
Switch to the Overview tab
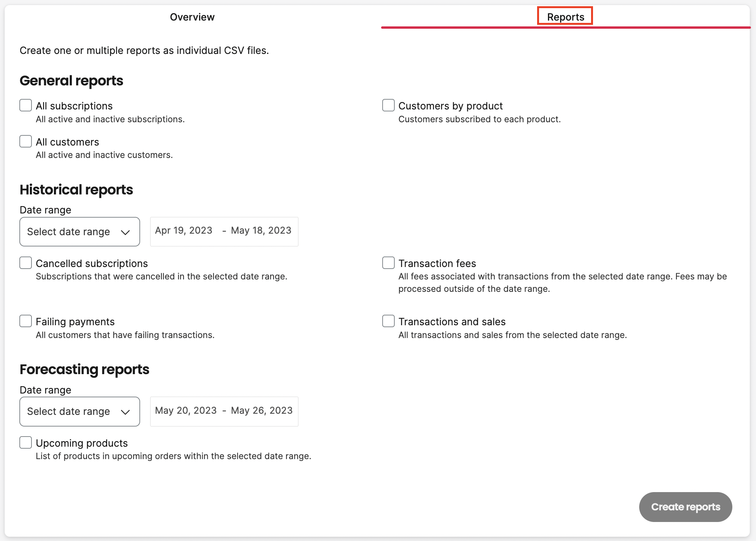click(192, 17)
